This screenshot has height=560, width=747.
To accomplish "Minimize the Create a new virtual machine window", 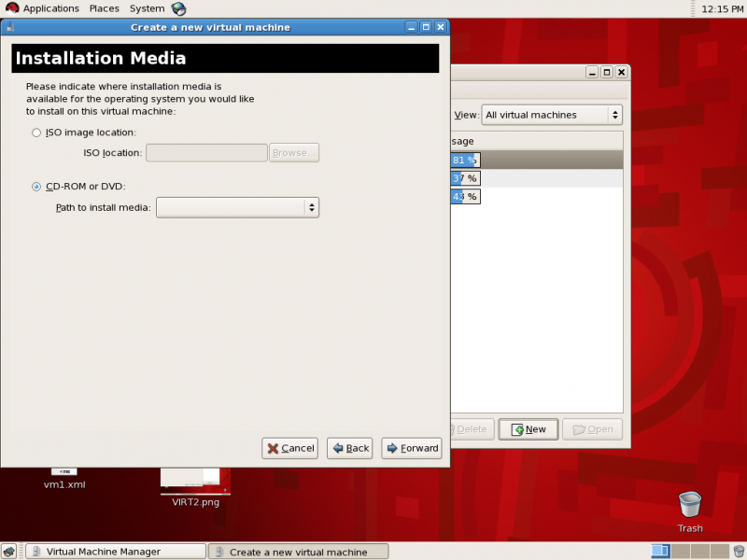I will [x=412, y=27].
